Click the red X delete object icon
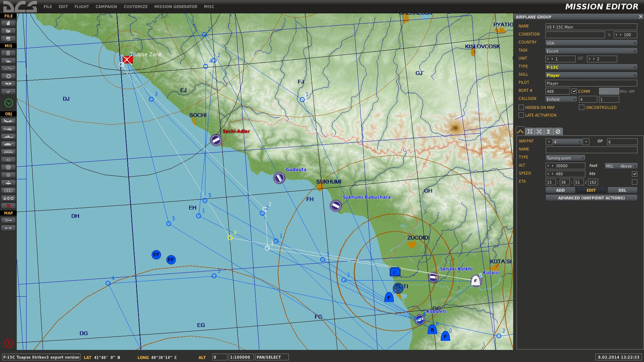This screenshot has width=644, height=362. [8, 206]
